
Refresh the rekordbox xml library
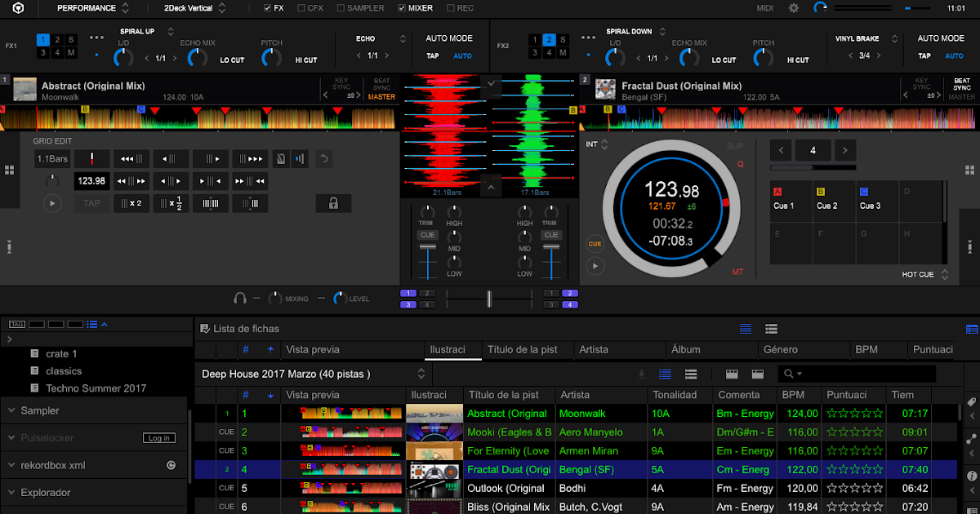(x=171, y=465)
